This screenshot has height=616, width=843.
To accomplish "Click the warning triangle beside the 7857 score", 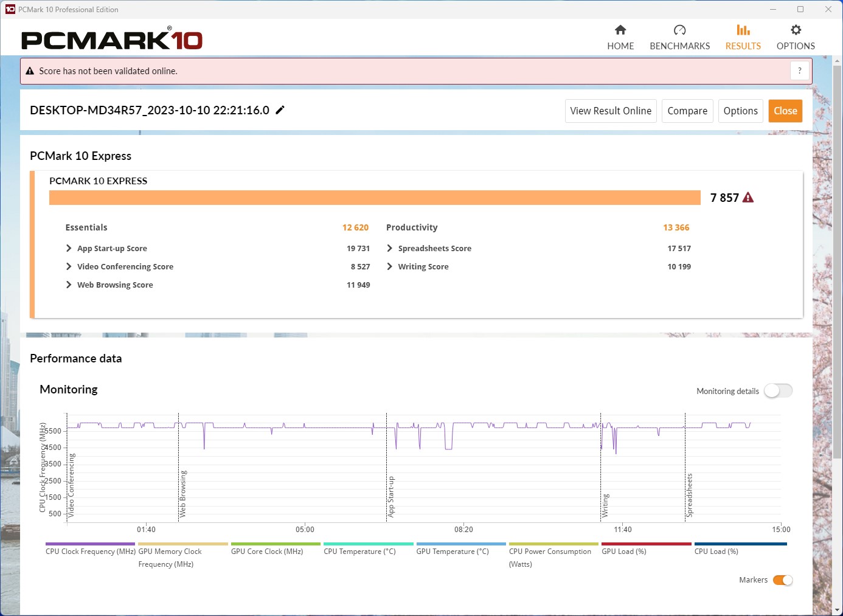I will pyautogui.click(x=748, y=197).
